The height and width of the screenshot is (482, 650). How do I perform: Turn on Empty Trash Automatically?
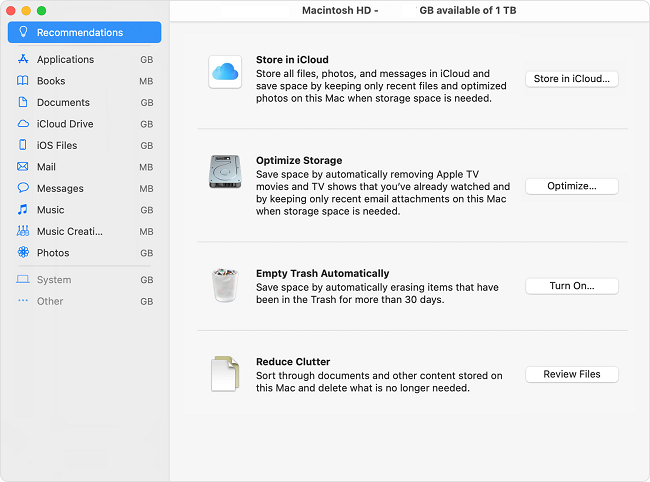point(572,286)
